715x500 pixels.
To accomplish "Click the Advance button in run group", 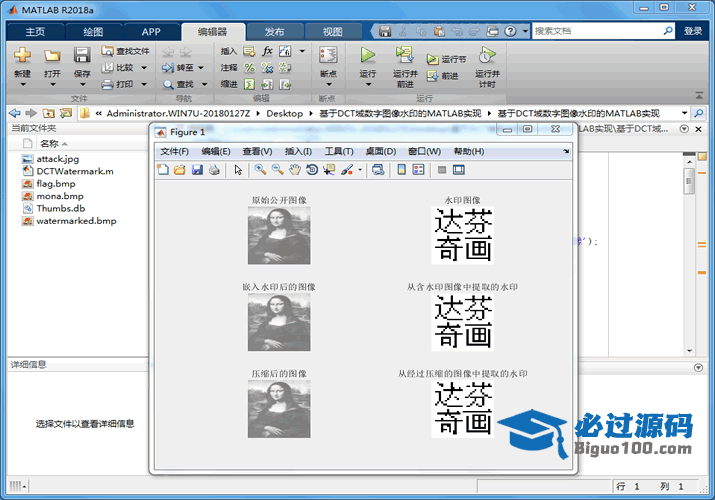I will (442, 76).
